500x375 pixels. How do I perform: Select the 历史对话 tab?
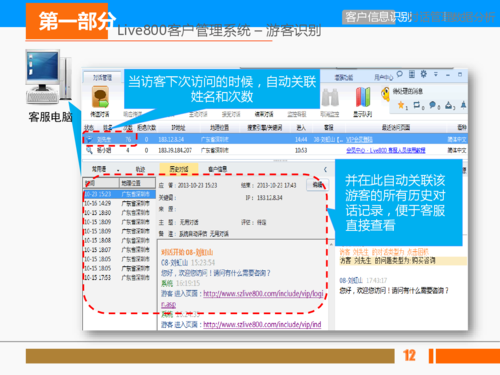179,169
